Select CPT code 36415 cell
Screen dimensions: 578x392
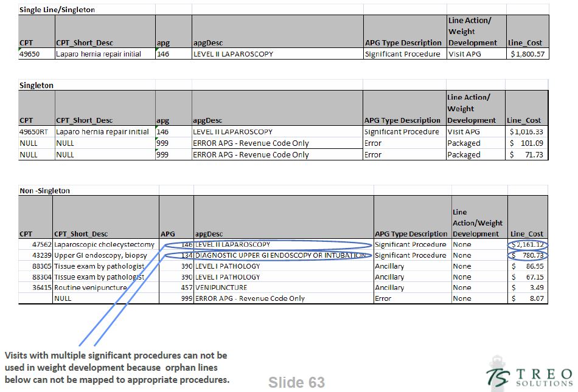click(35, 287)
